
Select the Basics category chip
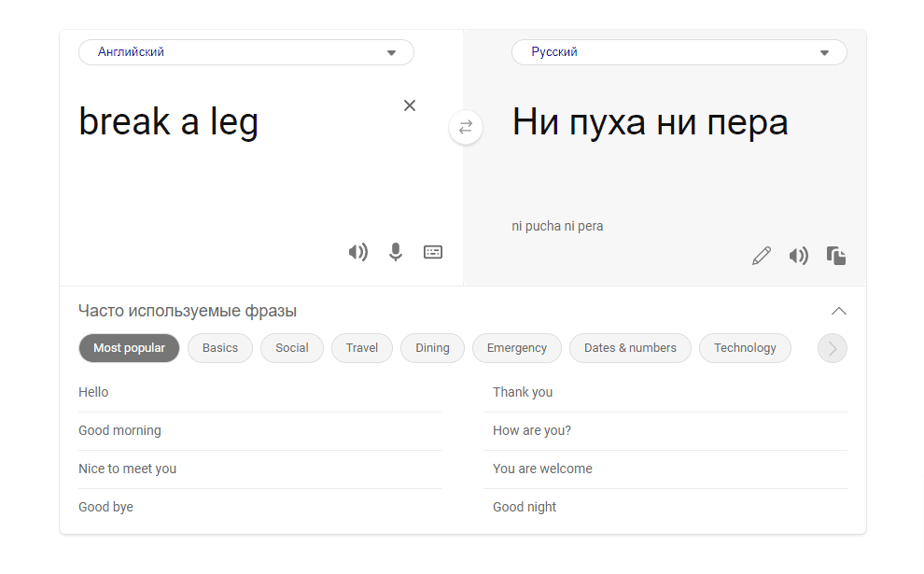(x=220, y=348)
